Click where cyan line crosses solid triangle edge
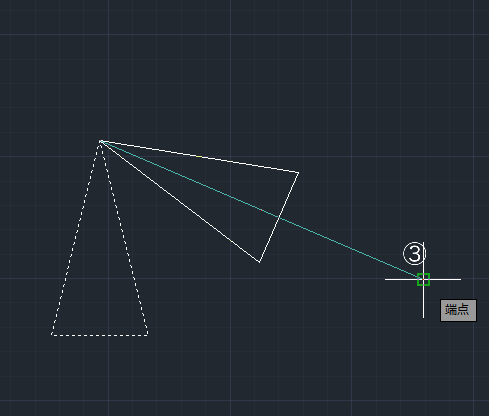Viewport: 489px width, 416px height. [x=279, y=217]
